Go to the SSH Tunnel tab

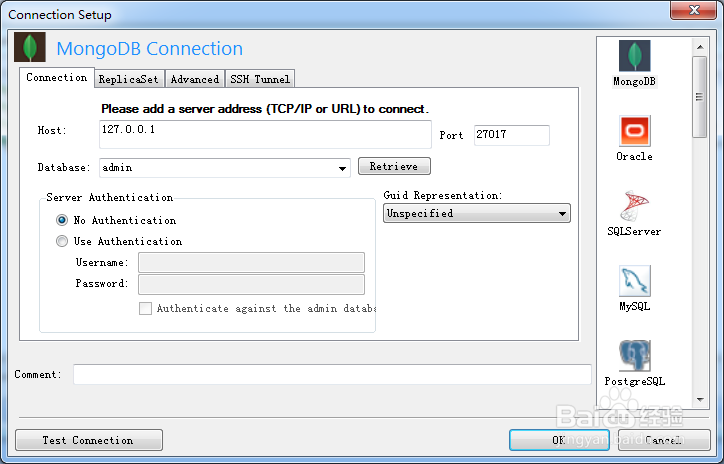[x=259, y=79]
